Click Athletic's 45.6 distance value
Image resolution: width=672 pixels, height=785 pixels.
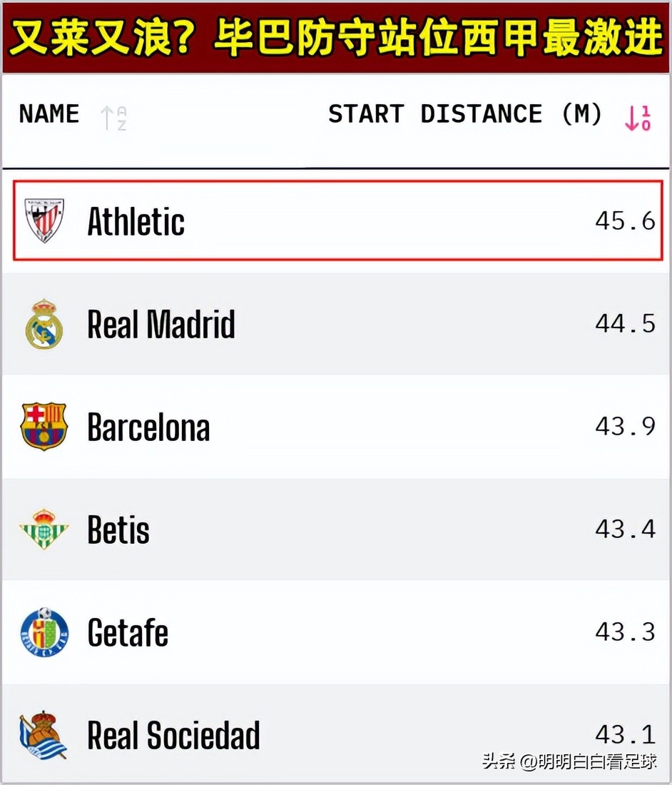(x=625, y=221)
